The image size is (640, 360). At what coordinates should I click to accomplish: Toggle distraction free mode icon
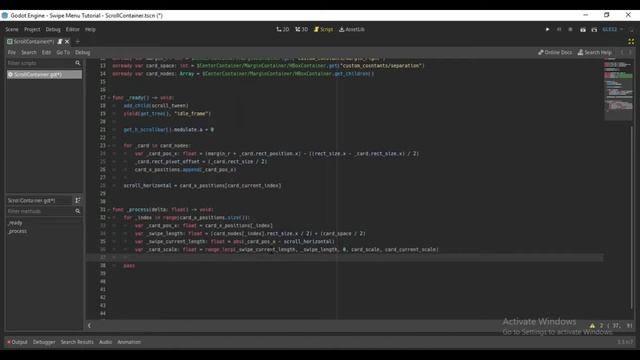point(631,41)
